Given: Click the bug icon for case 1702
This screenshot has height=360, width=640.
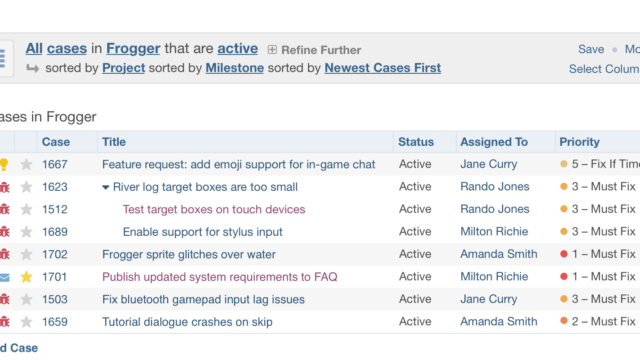Looking at the screenshot, I should click(4, 255).
